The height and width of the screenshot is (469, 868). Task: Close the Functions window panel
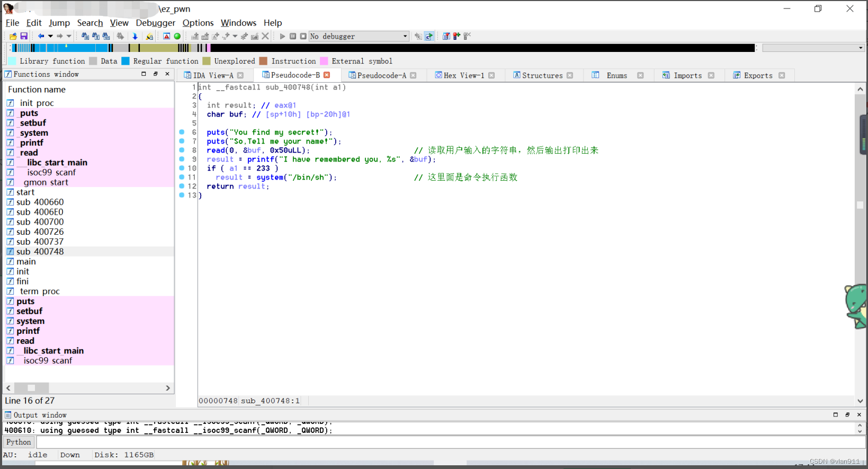tap(167, 74)
